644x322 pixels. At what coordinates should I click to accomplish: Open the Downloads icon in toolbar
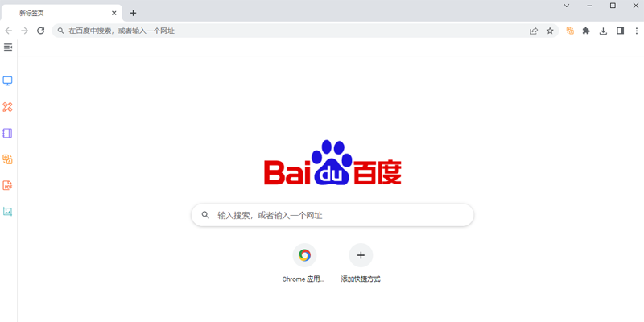[x=603, y=31]
